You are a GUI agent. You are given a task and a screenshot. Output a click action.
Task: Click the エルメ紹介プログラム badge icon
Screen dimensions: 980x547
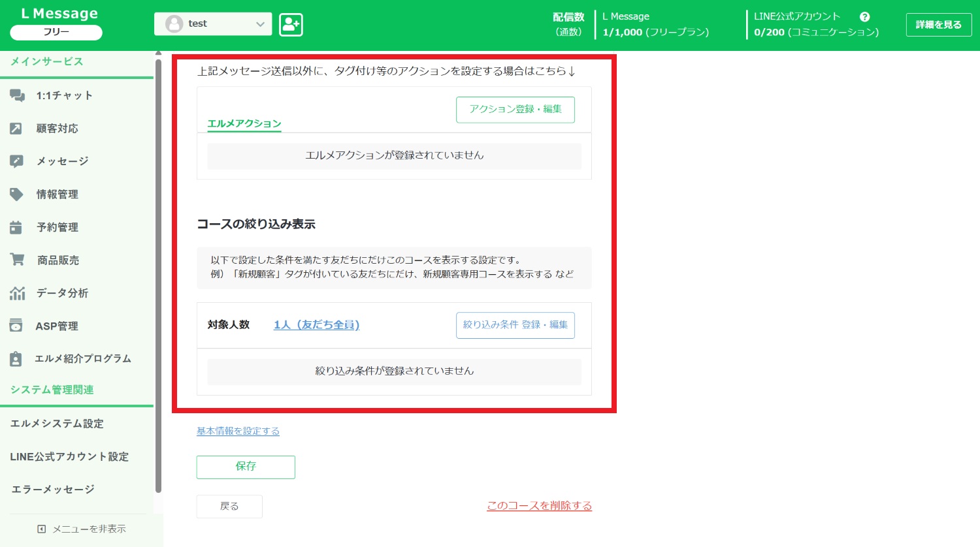(x=16, y=359)
